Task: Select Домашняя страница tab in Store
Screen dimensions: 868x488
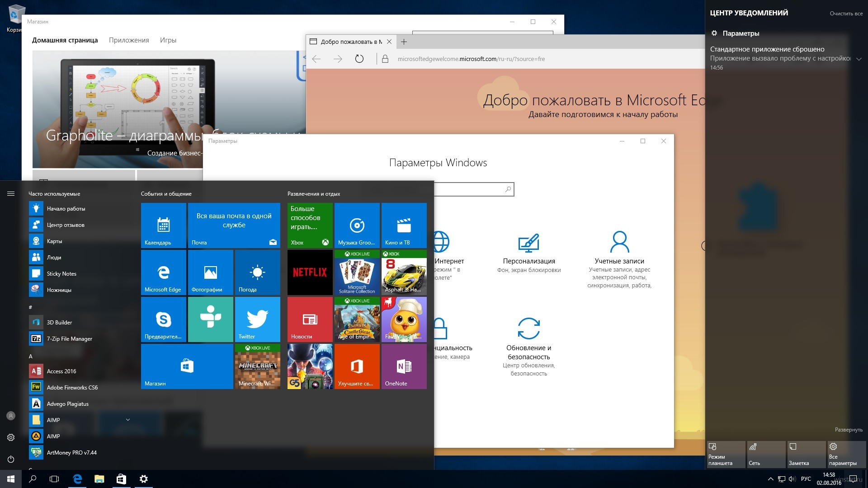Action: tap(65, 40)
